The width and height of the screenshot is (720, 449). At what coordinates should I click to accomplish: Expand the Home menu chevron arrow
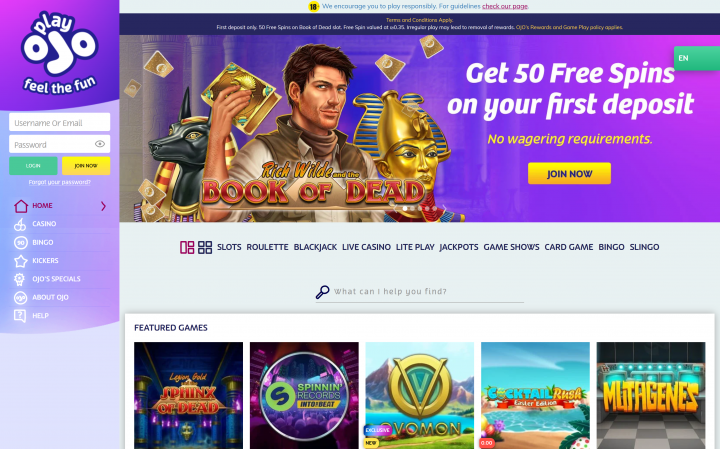[x=103, y=206]
